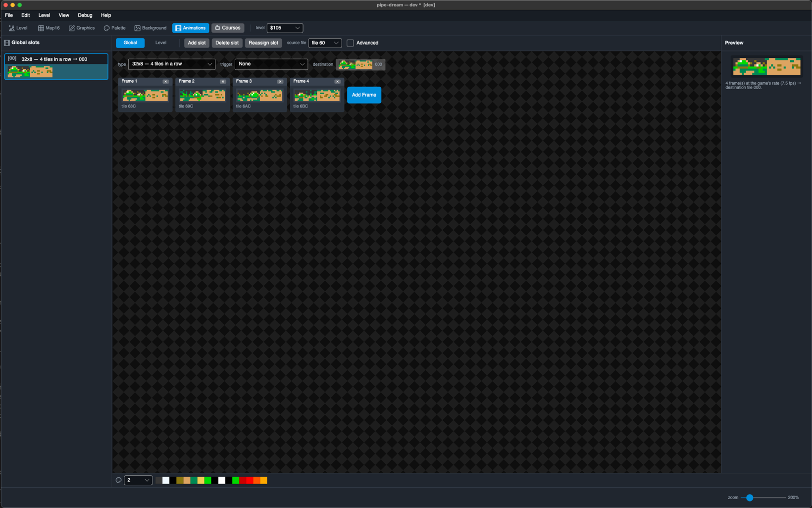This screenshot has height=508, width=812.
Task: Click the 200% zoom value
Action: click(x=793, y=498)
